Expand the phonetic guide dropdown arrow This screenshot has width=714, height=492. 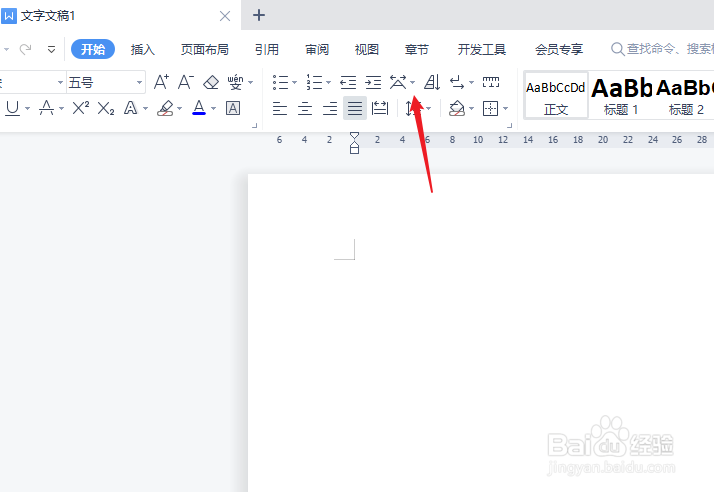point(250,82)
